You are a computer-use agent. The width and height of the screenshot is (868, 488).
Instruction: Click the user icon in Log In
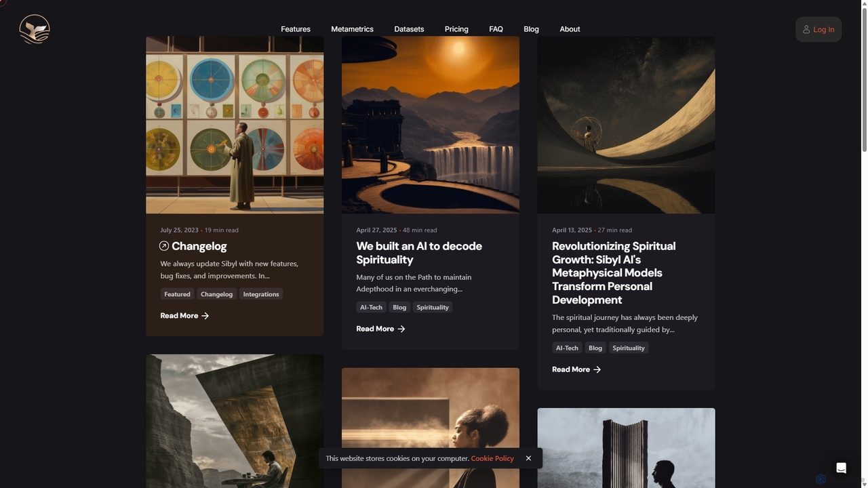pos(806,29)
